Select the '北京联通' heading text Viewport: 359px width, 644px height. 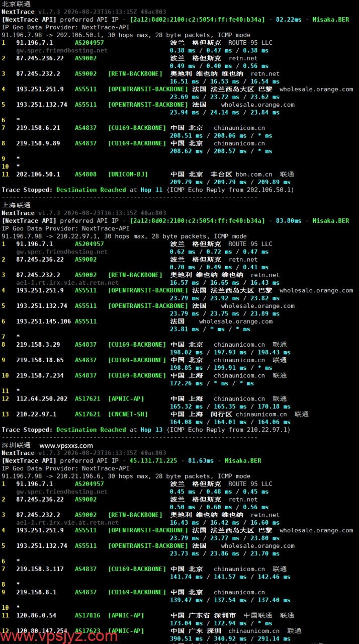(16, 4)
